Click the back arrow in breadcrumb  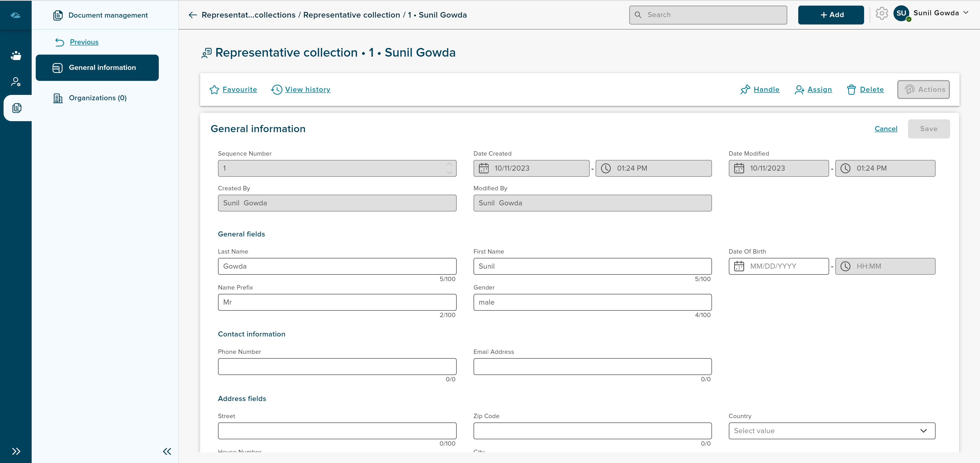tap(193, 15)
